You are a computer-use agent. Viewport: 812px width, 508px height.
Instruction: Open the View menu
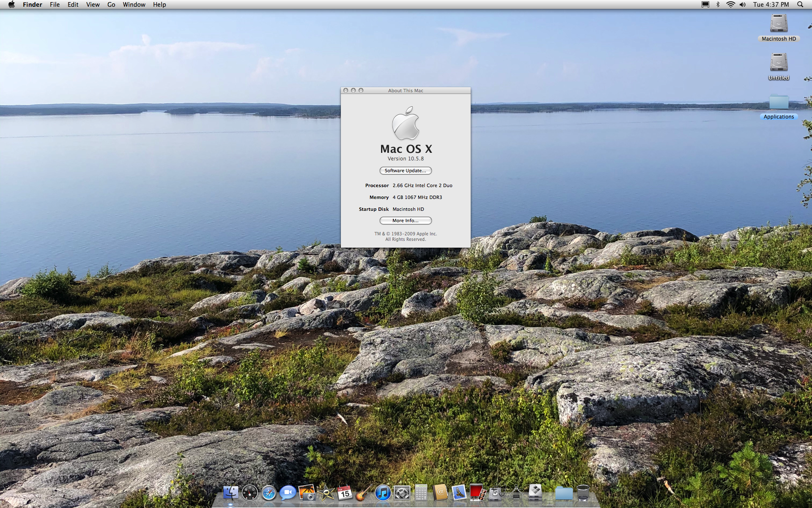pyautogui.click(x=93, y=4)
